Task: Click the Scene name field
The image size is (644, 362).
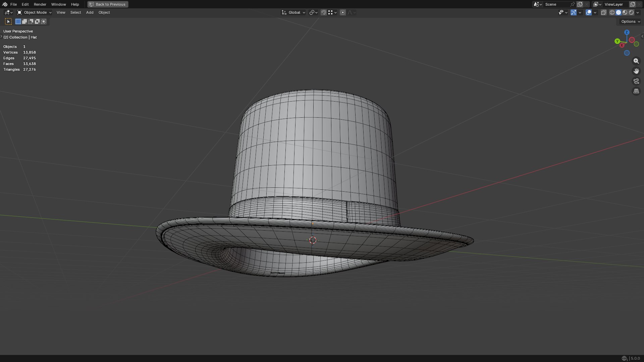Action: pyautogui.click(x=556, y=4)
